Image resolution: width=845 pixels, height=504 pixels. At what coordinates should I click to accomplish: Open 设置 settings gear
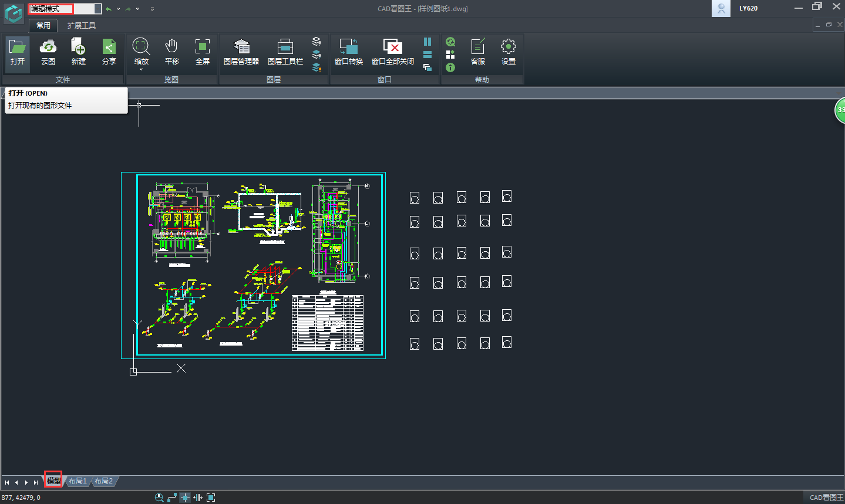tap(509, 52)
